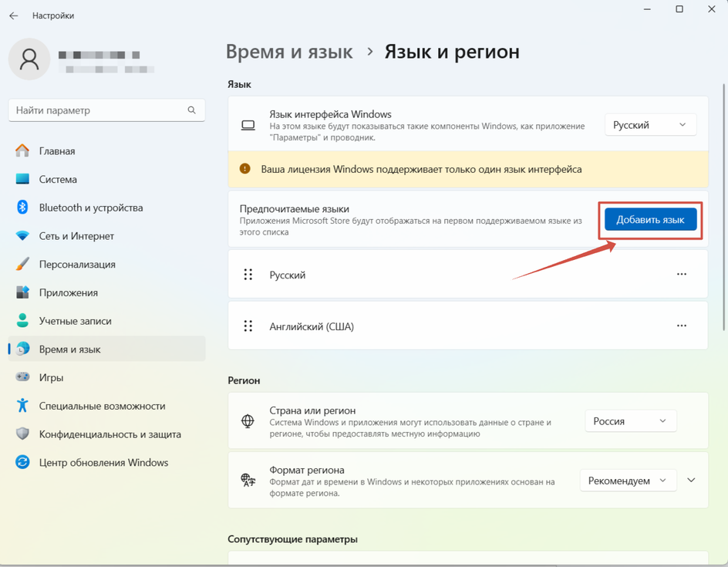Click the Система monitor icon
Screen dimensions: 728x567
22,179
